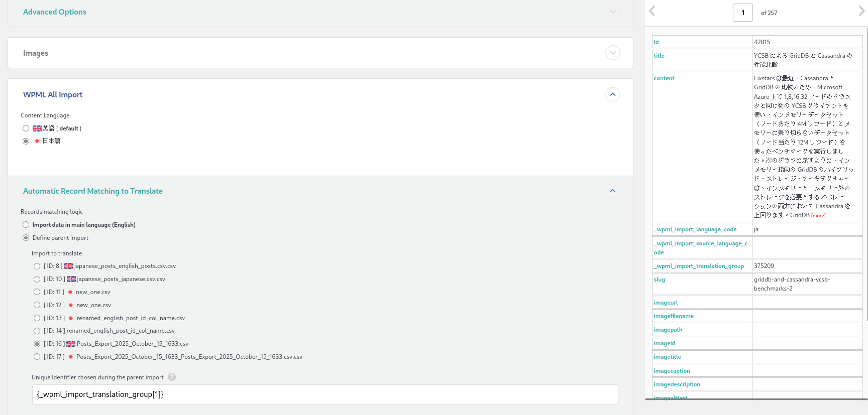Go to next record with right arrow
868x415 pixels.
861,11
